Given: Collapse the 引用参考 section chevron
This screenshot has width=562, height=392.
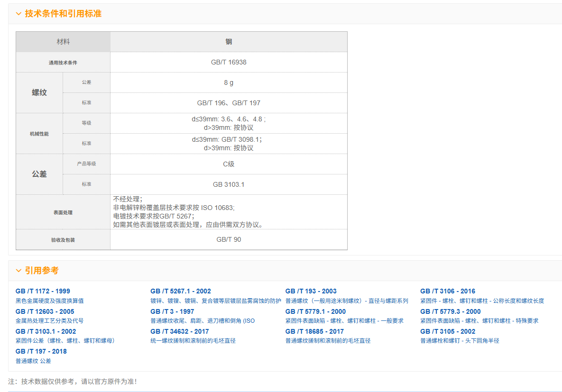Looking at the screenshot, I should coord(18,271).
